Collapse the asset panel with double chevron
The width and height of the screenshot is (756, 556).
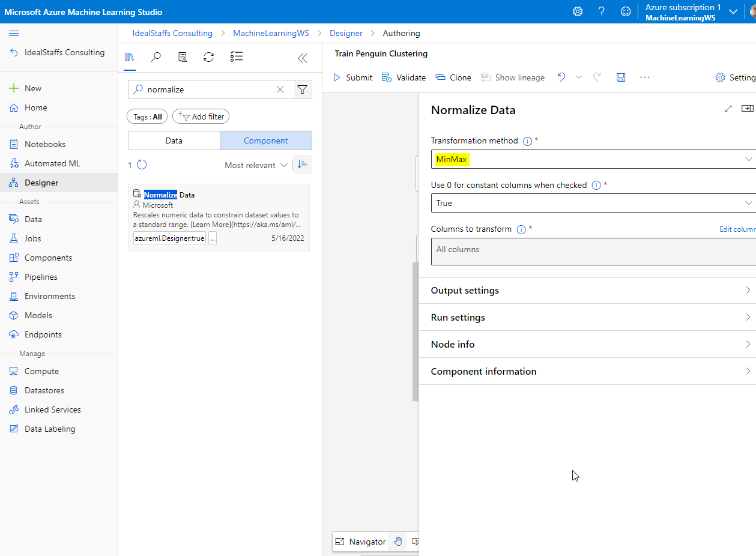(303, 58)
